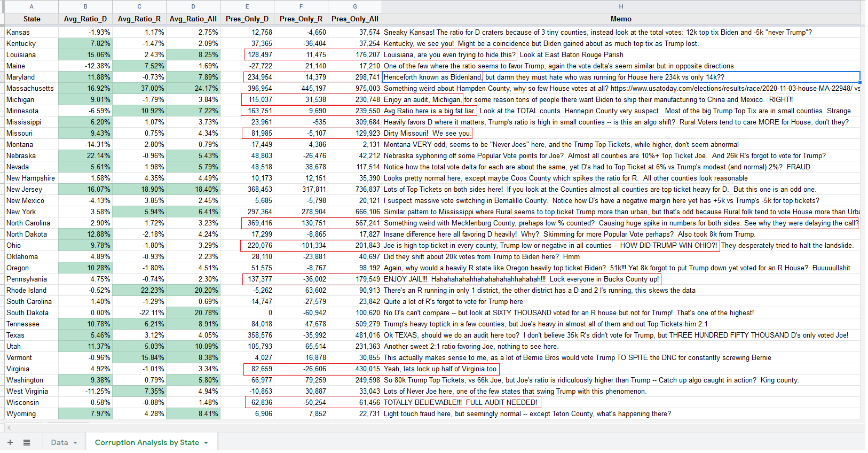The image size is (868, 453).
Task: Select Montana's -14.31% cell
Action: tap(85, 144)
